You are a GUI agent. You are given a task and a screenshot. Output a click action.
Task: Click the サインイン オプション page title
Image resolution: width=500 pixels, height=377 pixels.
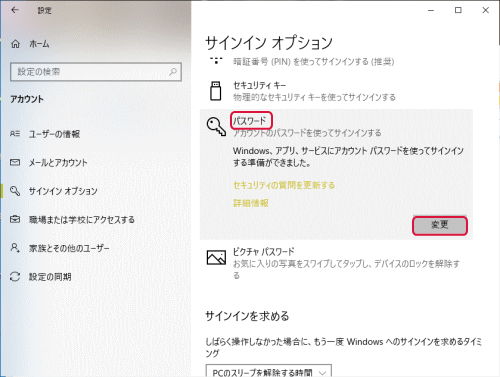pos(269,43)
